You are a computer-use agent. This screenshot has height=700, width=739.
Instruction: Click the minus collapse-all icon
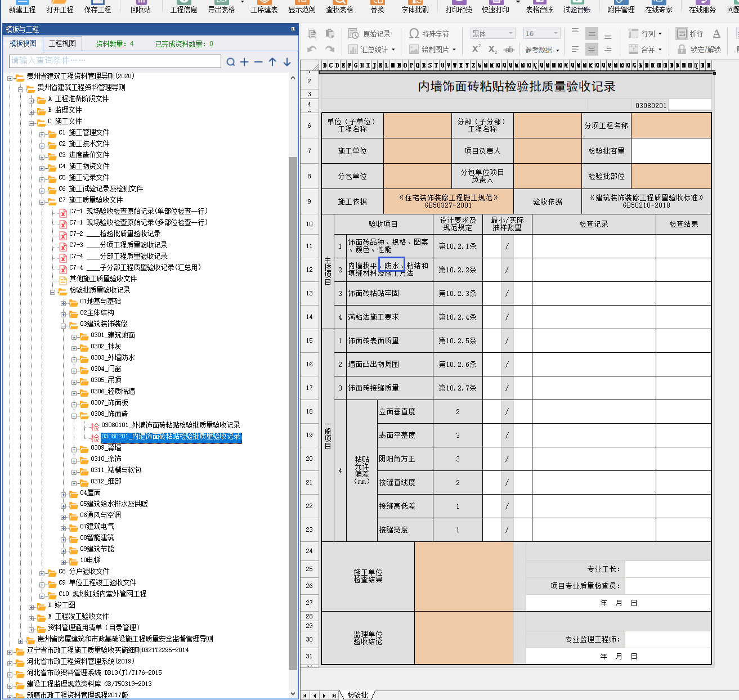tap(258, 62)
